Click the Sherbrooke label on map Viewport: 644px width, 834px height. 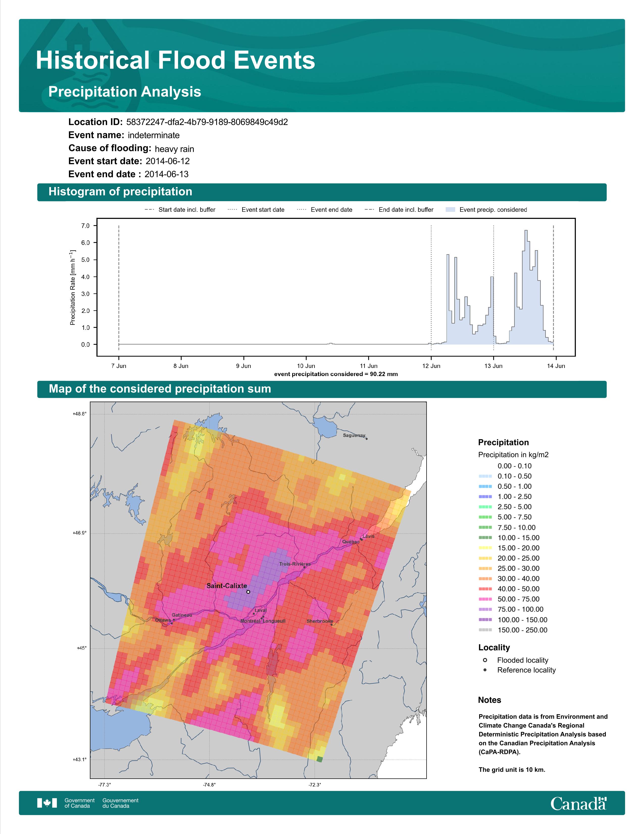tap(320, 621)
